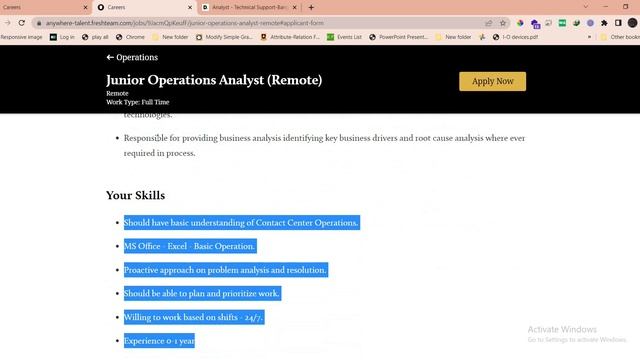Show more bookmarks chevron

pos(589,37)
